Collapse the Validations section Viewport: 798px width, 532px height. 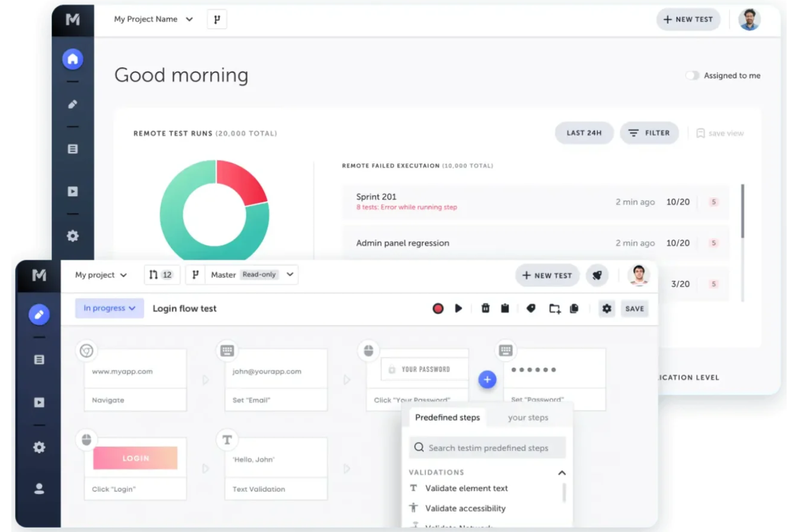[562, 473]
